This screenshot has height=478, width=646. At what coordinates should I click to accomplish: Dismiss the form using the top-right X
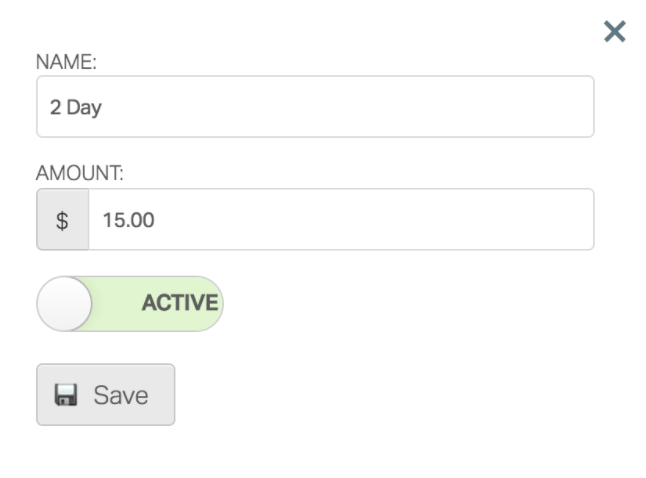[614, 32]
